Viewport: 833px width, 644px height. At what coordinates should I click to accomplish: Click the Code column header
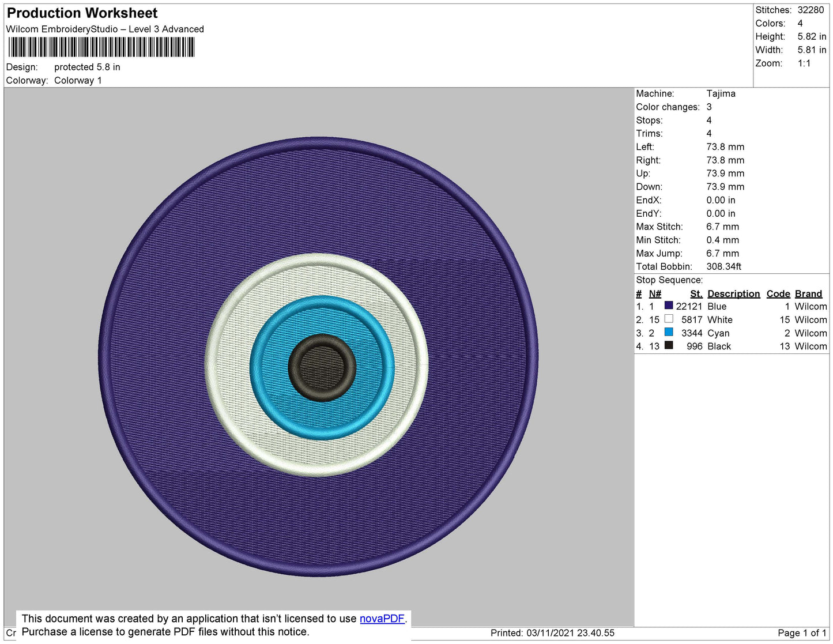point(778,293)
